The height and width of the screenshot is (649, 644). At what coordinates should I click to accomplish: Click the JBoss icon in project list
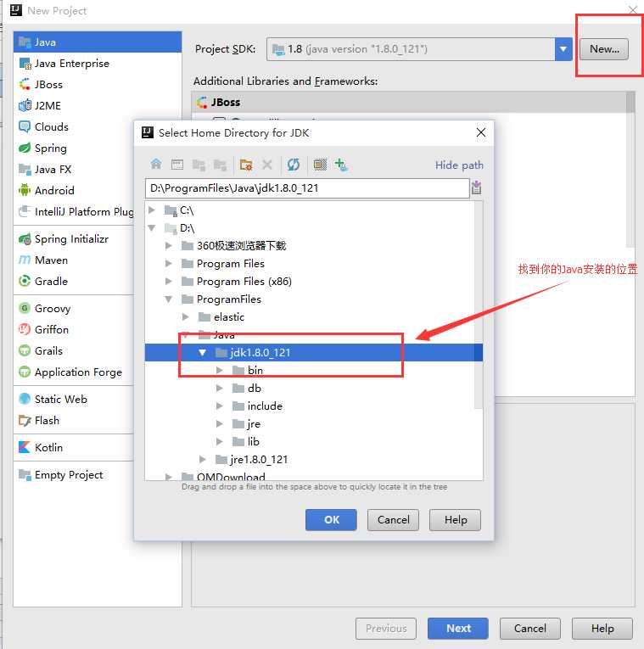pos(25,85)
